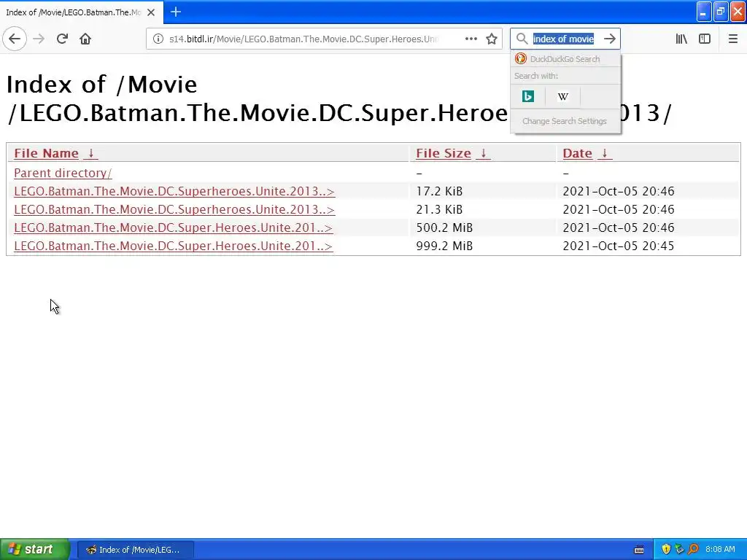Search with Bing one-click engine
747x560 pixels.
[x=528, y=96]
